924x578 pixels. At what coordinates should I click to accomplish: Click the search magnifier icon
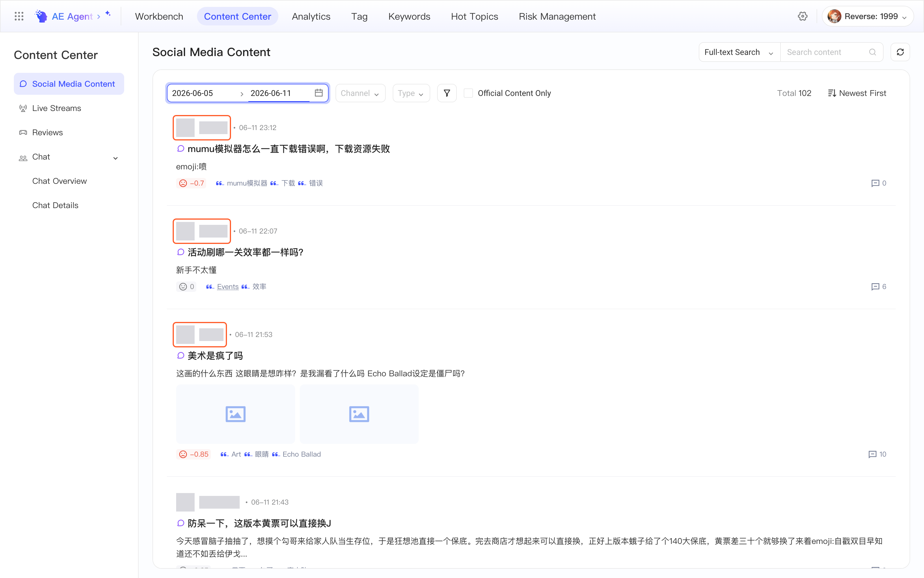pos(872,52)
